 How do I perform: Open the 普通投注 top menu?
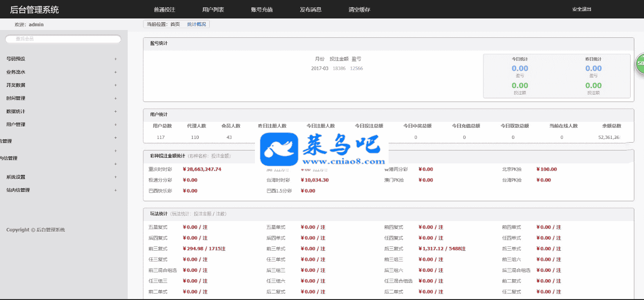click(165, 10)
